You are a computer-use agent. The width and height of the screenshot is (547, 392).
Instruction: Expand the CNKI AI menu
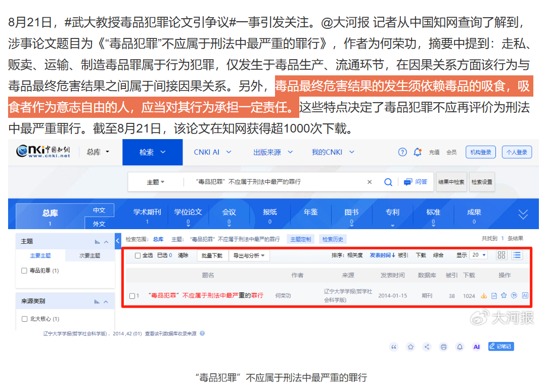coord(212,152)
